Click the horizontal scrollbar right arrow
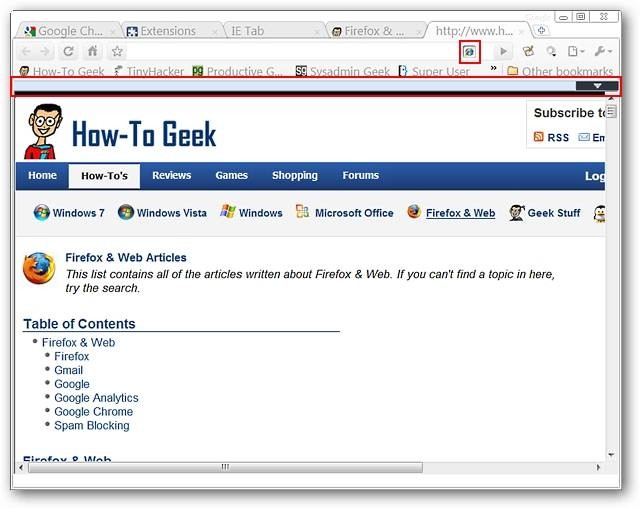The height and width of the screenshot is (508, 640). point(598,467)
